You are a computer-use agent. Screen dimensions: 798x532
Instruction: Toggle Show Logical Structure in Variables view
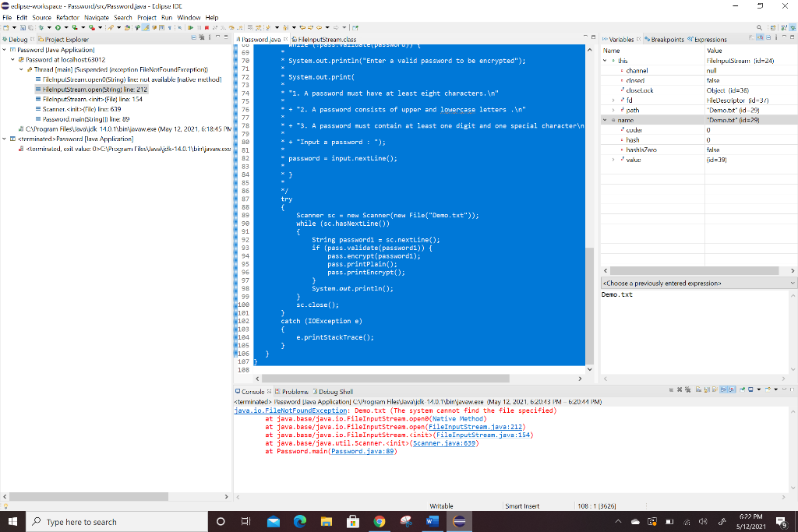(760, 37)
